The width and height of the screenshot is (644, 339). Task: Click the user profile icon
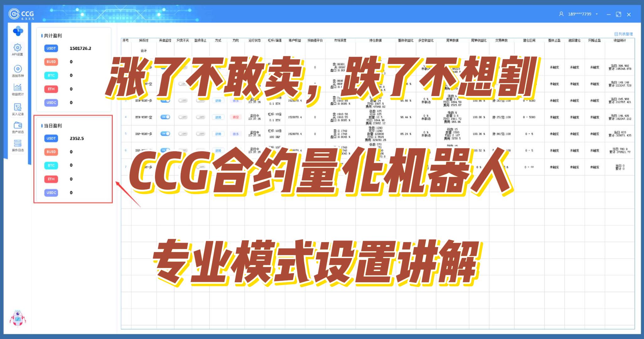561,14
